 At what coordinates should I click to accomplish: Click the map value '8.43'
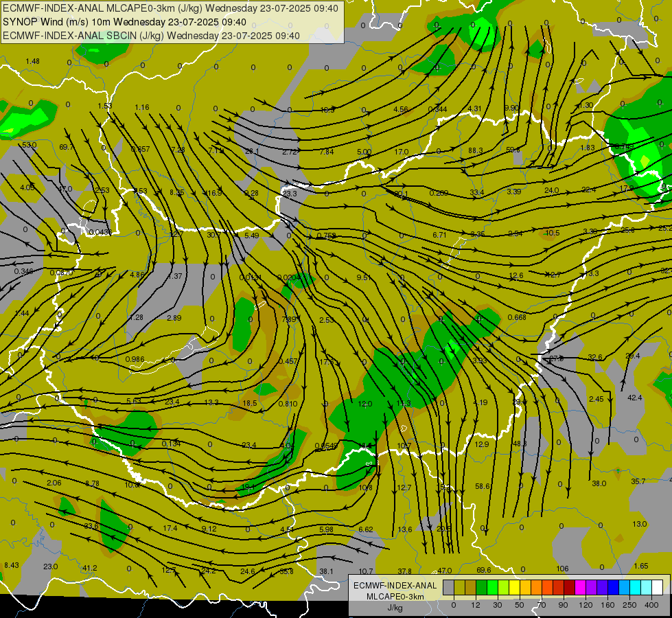[x=12, y=565]
